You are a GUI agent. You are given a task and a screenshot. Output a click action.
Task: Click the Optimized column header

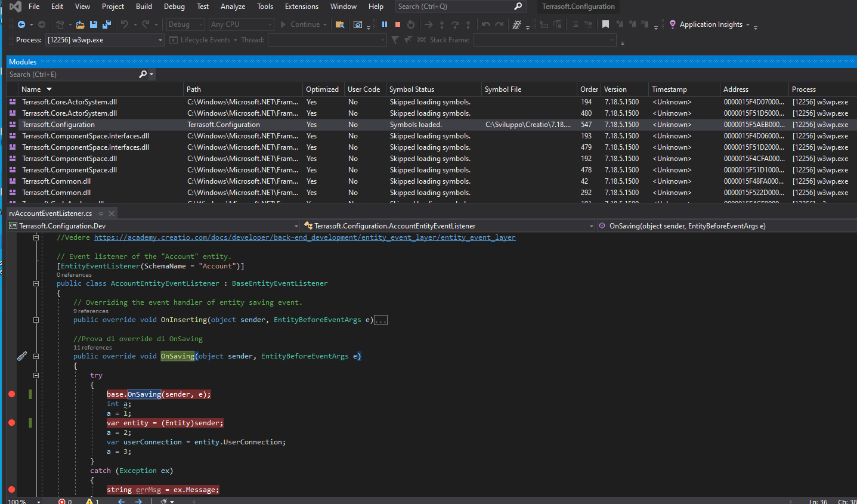point(322,89)
